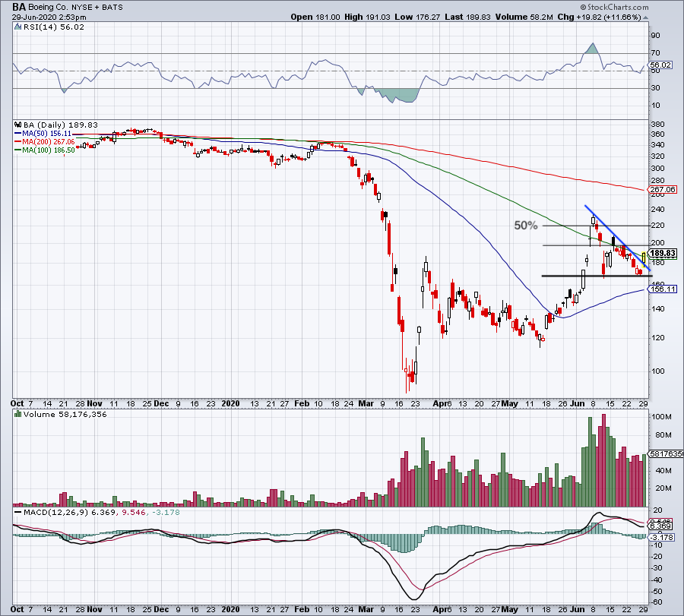Image resolution: width=684 pixels, height=616 pixels.
Task: Click the RSI(14) 56.02 panel label
Action: pos(54,27)
